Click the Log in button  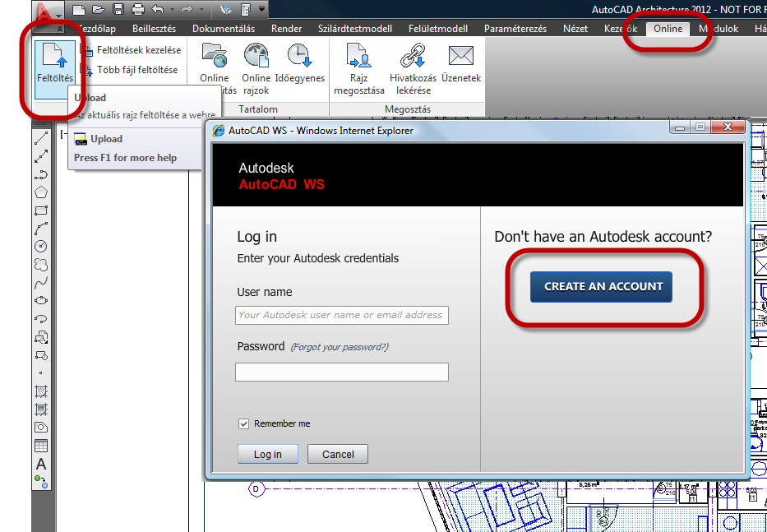tap(267, 454)
